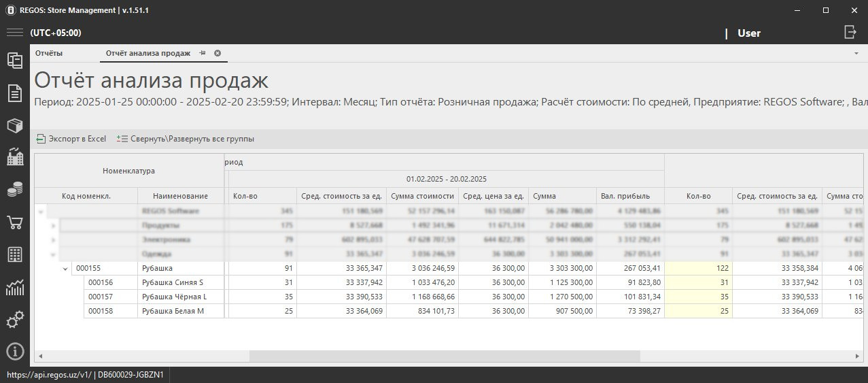Image resolution: width=868 pixels, height=383 pixels.
Task: Click the info circle icon in sidebar
Action: (x=14, y=351)
